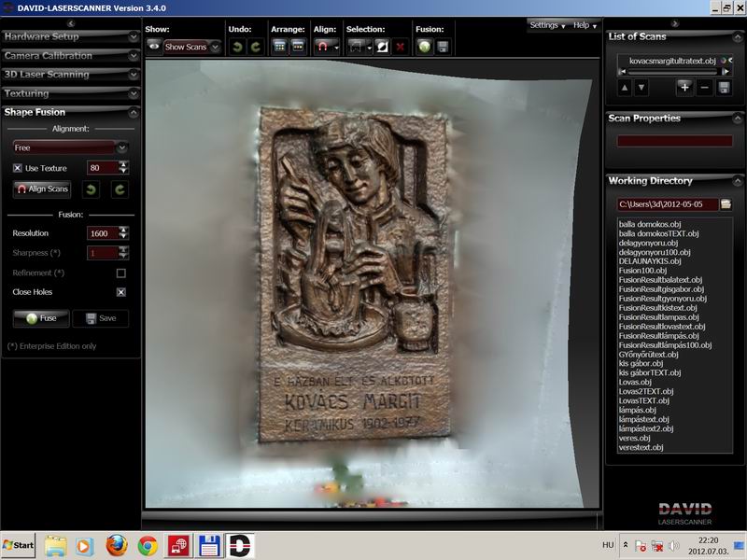Expand the 3D Laser Scanning panel
747x560 pixels.
(70, 75)
